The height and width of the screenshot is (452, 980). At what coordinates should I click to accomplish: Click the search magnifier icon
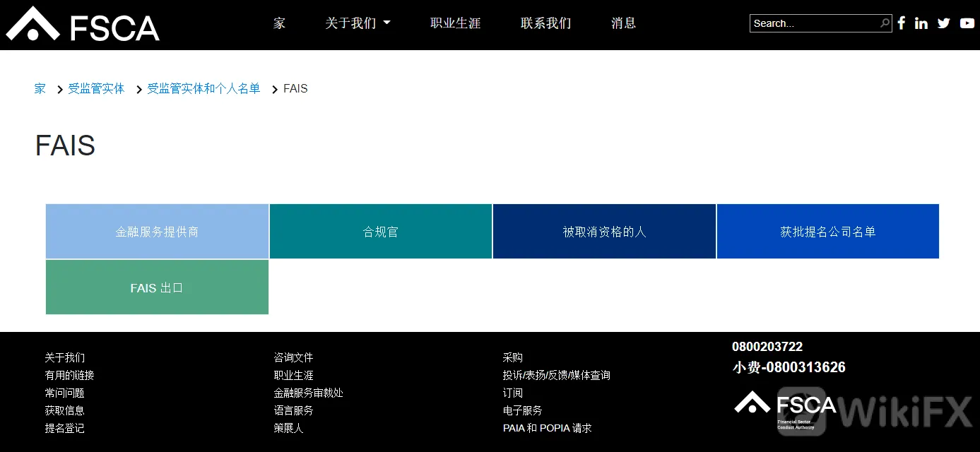(885, 23)
